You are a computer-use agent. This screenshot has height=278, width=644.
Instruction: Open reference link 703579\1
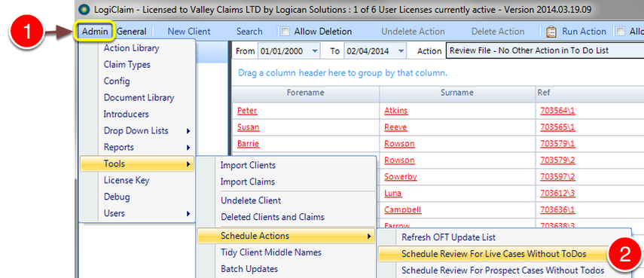[557, 144]
